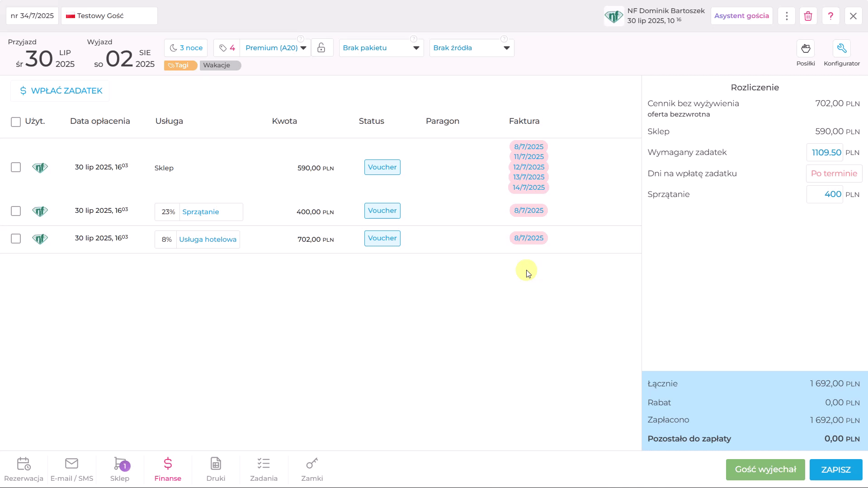Open the Sprzątanie service selector
Screen dimensions: 868x488
click(x=211, y=212)
